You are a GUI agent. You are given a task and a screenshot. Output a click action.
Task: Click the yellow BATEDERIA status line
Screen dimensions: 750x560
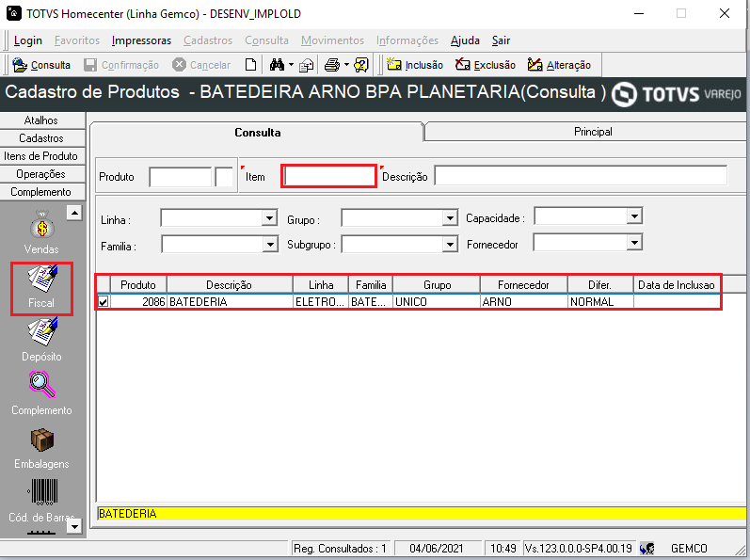[x=421, y=514]
